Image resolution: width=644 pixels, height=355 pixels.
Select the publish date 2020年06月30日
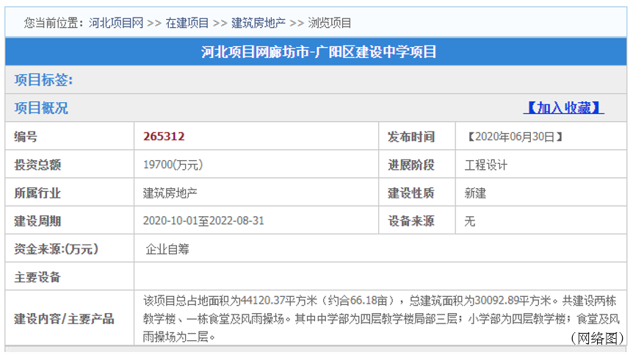515,137
